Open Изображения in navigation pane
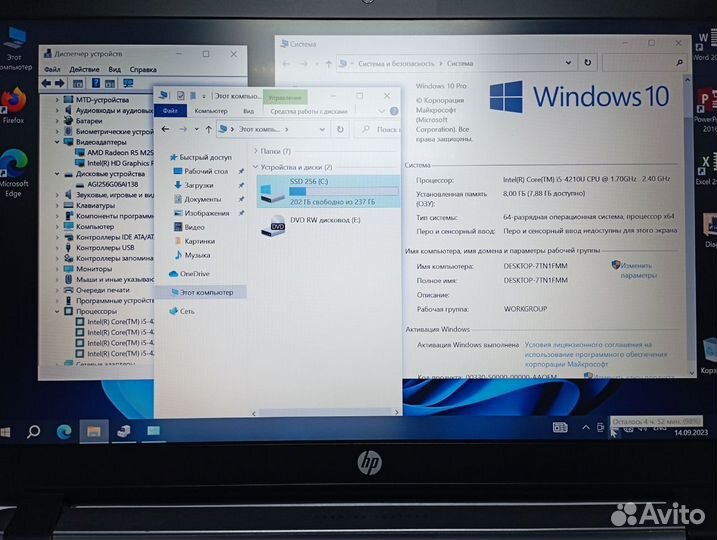Image resolution: width=717 pixels, height=540 pixels. click(x=201, y=213)
